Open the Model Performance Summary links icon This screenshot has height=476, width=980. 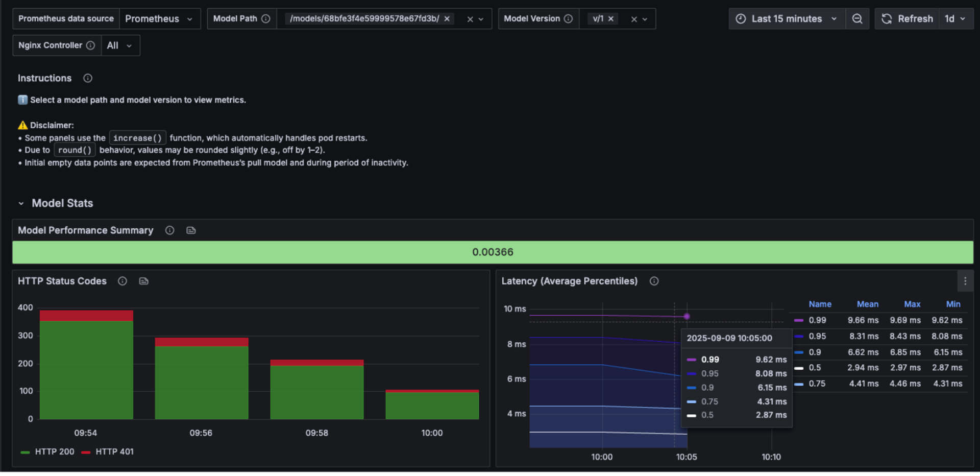pyautogui.click(x=191, y=230)
